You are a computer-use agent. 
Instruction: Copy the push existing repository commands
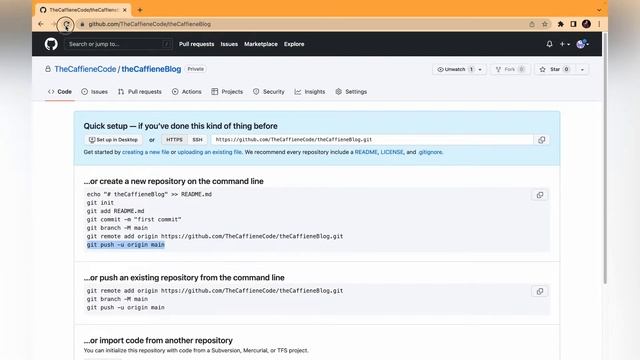(x=540, y=291)
